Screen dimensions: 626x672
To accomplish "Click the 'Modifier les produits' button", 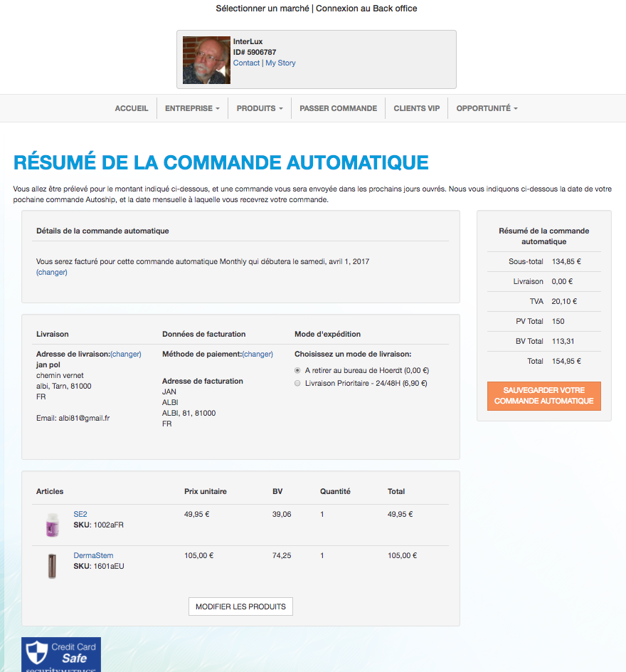I will (x=240, y=607).
